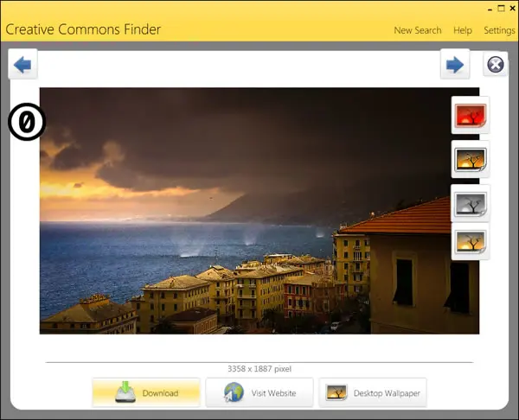Viewport: 519px width, 420px height.
Task: Click the CC0 zero license badge
Action: click(x=27, y=122)
